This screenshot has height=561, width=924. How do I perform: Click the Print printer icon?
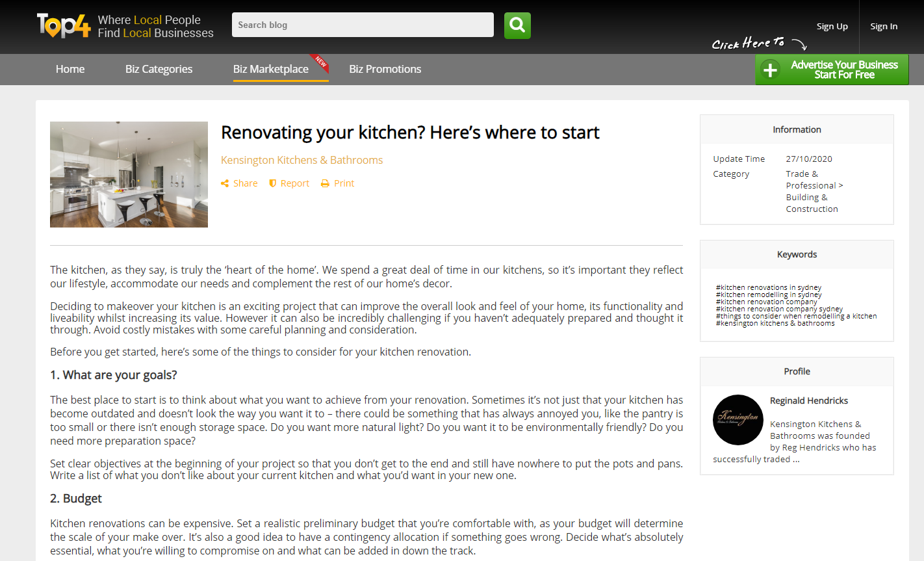point(325,183)
